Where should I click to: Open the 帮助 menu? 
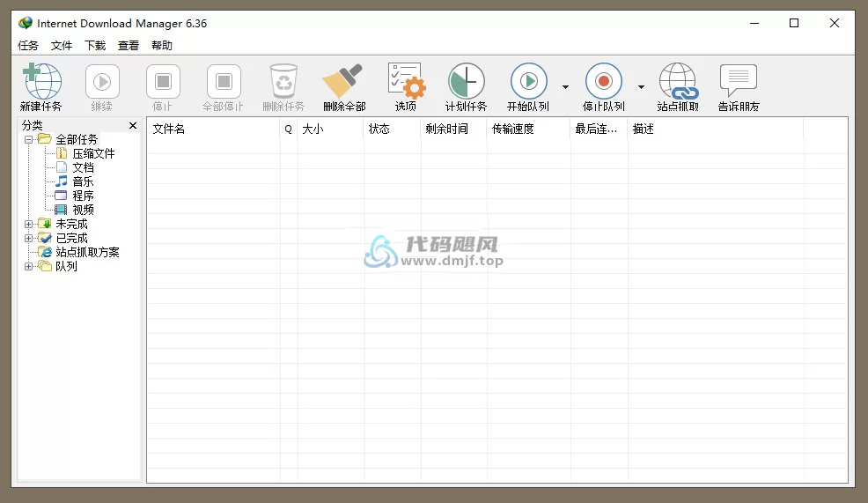(x=162, y=46)
